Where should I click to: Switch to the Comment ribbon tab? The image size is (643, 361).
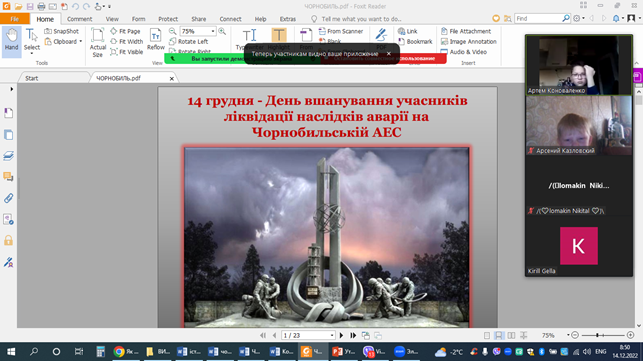pyautogui.click(x=80, y=19)
